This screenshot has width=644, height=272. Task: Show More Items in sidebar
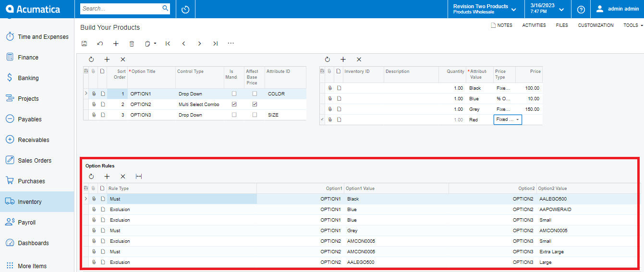37,266
